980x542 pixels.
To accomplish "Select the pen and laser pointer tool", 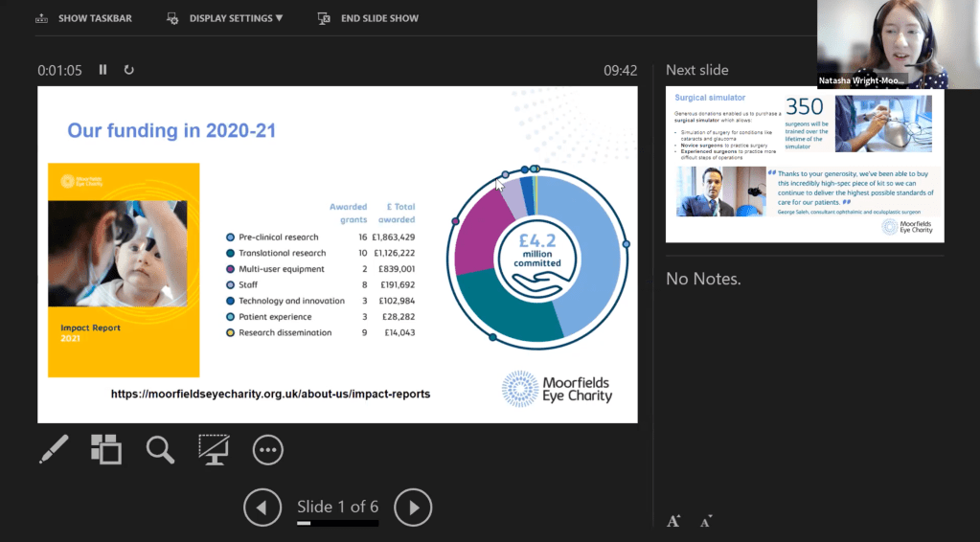I will coord(54,449).
